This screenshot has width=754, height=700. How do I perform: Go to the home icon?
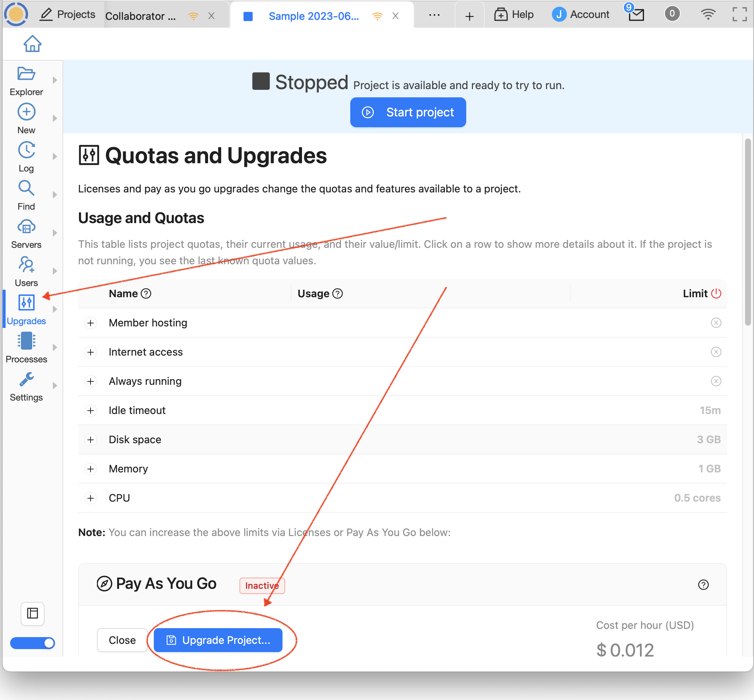(32, 43)
